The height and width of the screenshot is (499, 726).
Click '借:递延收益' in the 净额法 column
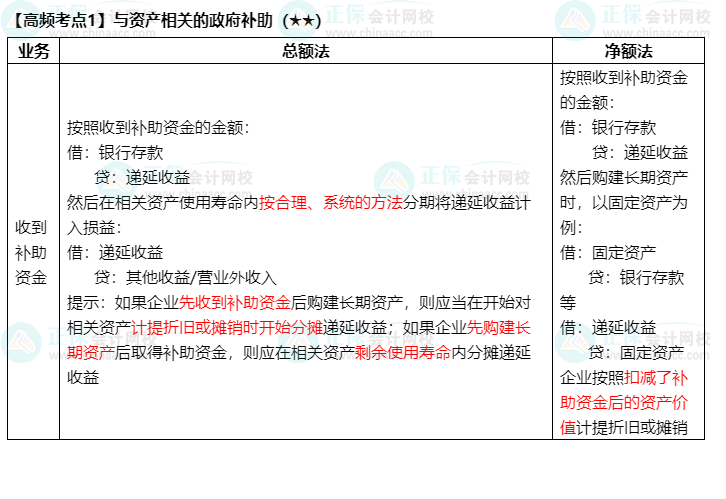point(608,327)
